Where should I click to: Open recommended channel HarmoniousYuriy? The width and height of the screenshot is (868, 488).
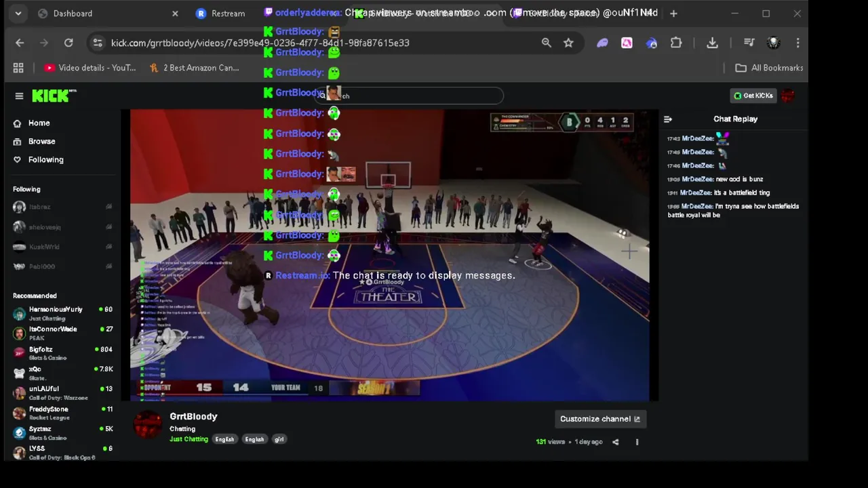click(x=62, y=313)
